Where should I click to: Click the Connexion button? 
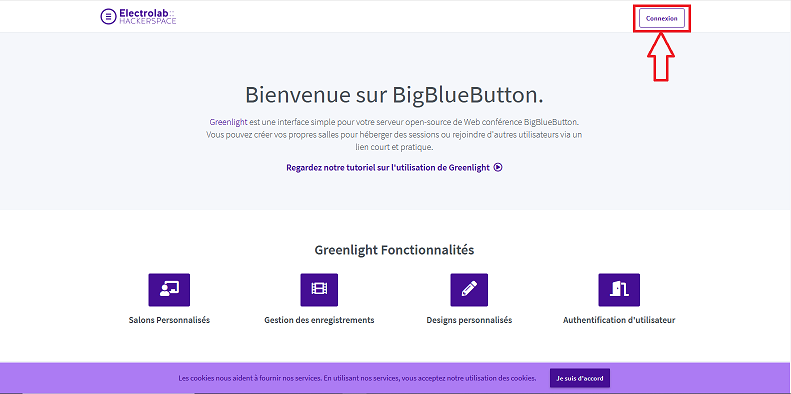point(661,18)
